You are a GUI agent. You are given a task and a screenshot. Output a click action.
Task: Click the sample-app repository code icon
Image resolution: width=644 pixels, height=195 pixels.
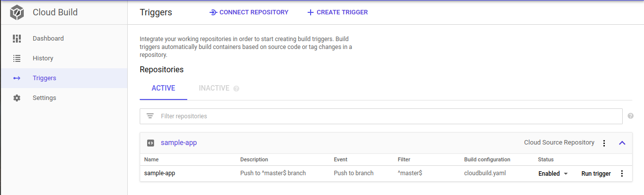151,143
